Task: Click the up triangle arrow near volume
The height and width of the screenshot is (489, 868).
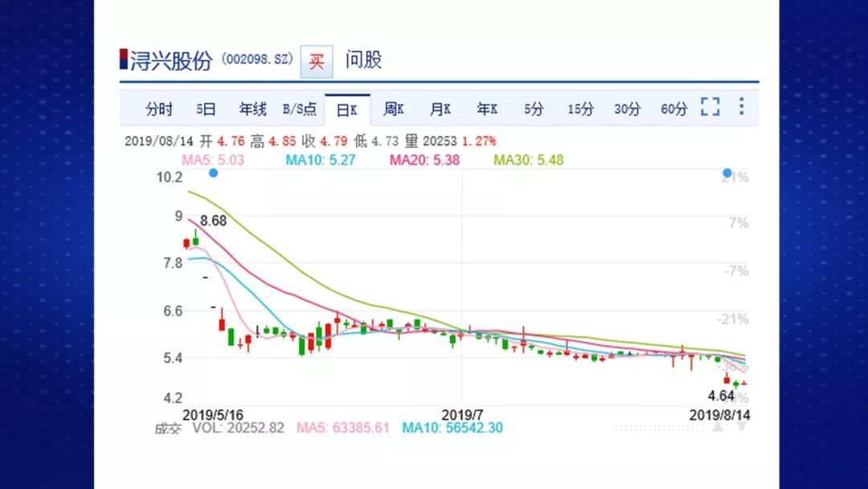Action: click(718, 427)
